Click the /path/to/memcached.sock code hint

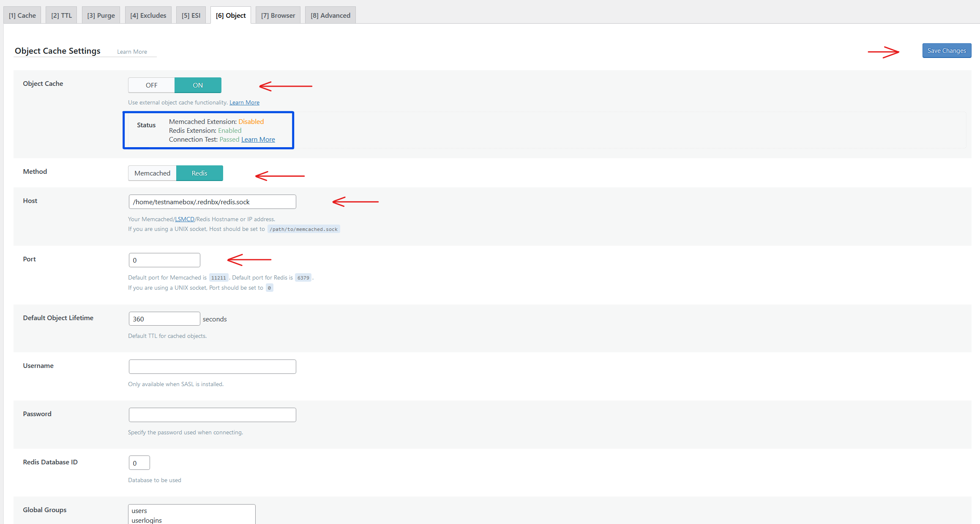303,229
